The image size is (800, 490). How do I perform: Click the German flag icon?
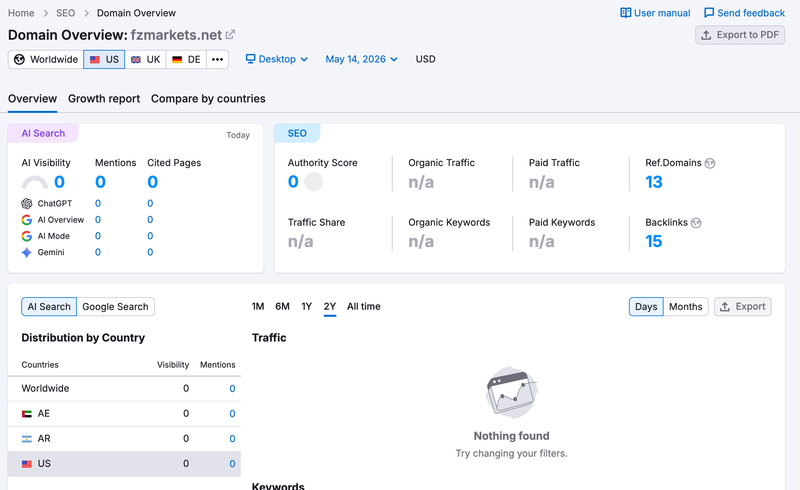pos(177,60)
